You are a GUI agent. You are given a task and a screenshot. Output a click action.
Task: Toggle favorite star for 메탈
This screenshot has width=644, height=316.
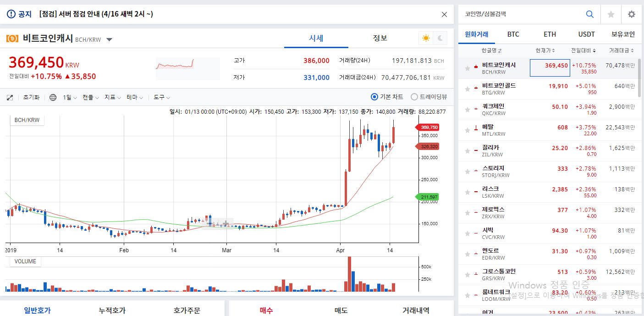click(x=468, y=130)
